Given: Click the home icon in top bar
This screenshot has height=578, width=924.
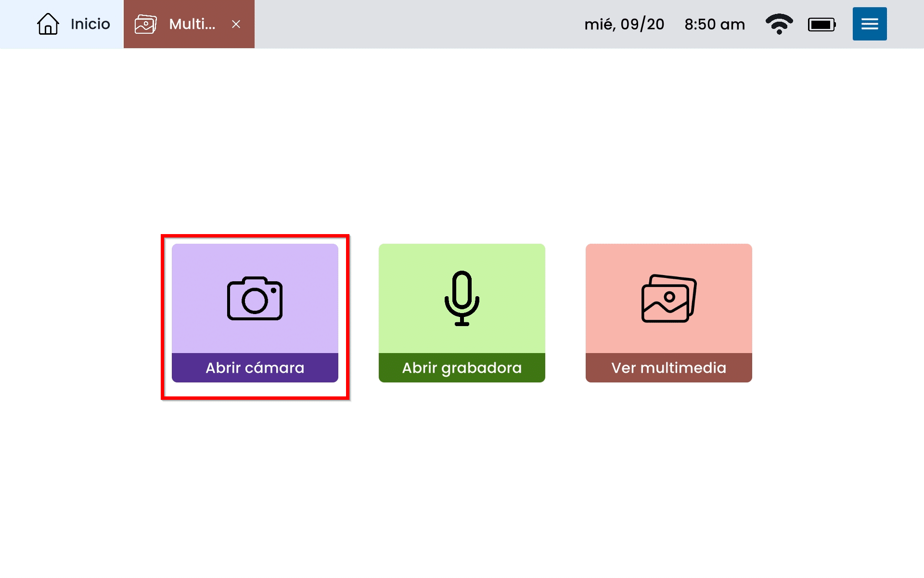Looking at the screenshot, I should tap(48, 24).
